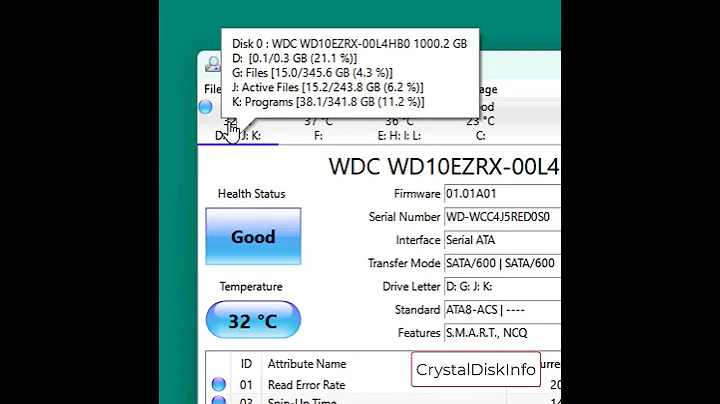Click the 32 °C temperature button
Screen dimensions: 720x404
point(253,320)
